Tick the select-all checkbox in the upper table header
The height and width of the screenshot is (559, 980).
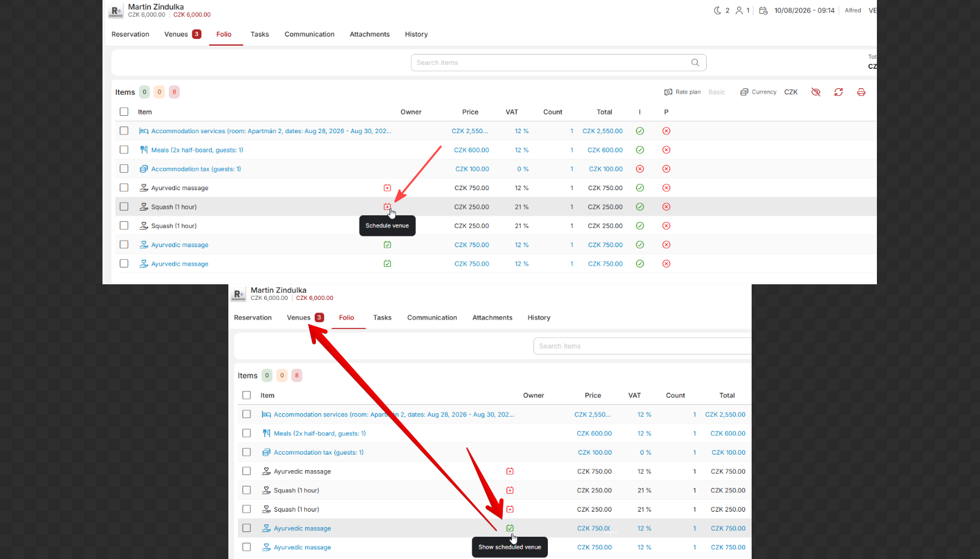click(124, 112)
